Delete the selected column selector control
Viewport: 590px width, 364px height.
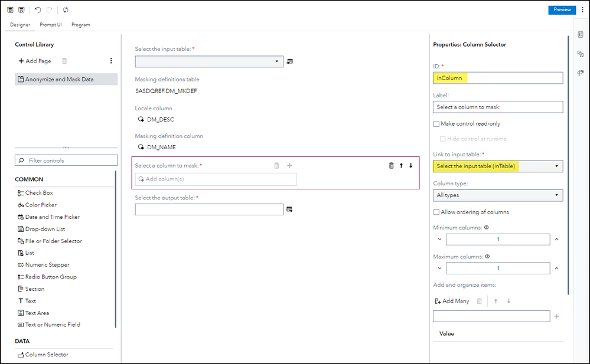[x=391, y=166]
